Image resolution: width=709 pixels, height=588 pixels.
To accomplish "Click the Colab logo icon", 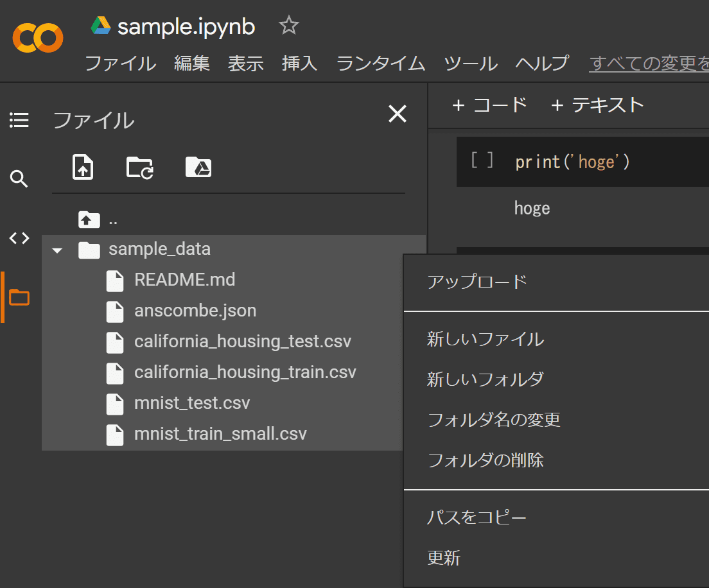I will coord(38,39).
